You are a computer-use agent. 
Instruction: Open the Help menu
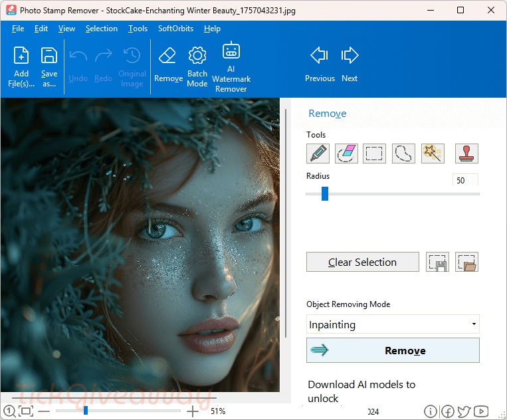[212, 29]
